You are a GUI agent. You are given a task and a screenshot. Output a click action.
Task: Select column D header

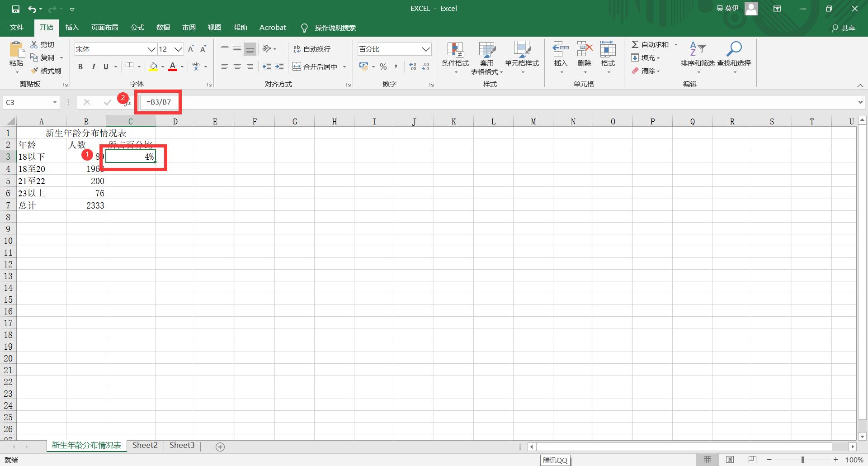pos(175,121)
